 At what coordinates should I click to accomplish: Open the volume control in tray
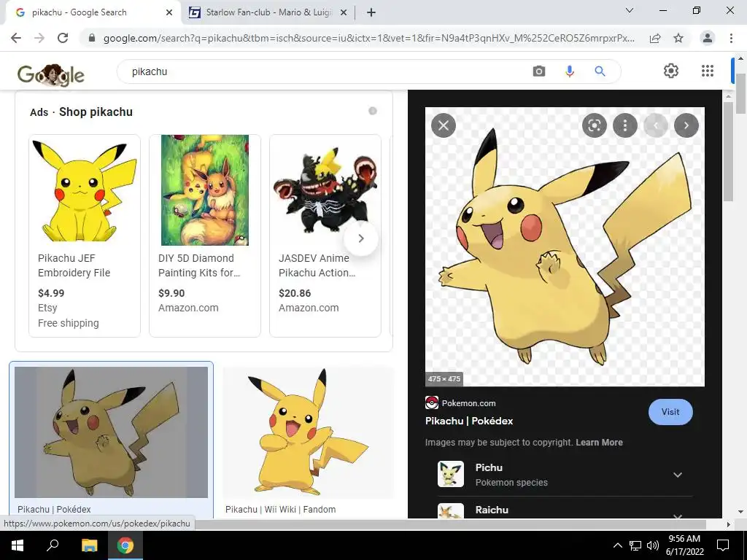653,545
